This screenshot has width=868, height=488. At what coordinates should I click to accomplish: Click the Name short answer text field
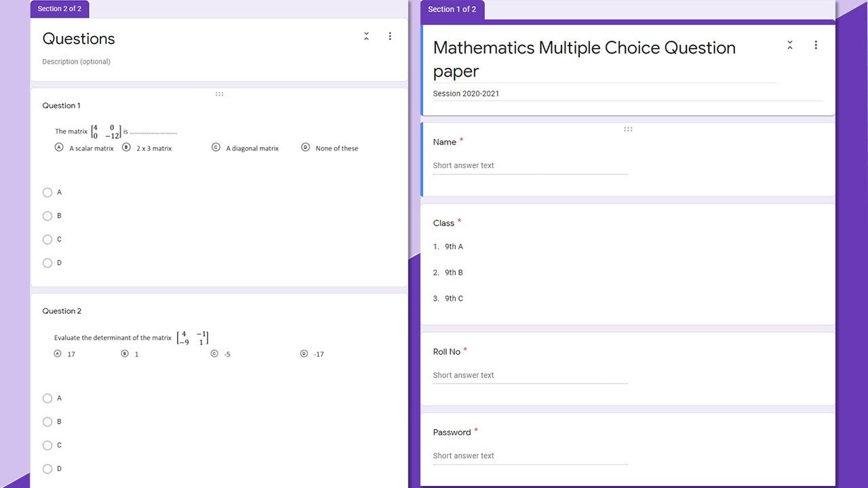(x=530, y=165)
